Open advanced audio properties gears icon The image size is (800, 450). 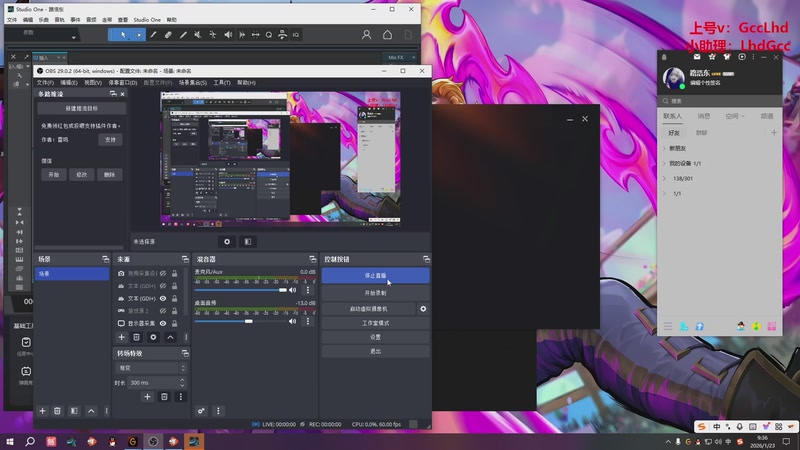[201, 411]
